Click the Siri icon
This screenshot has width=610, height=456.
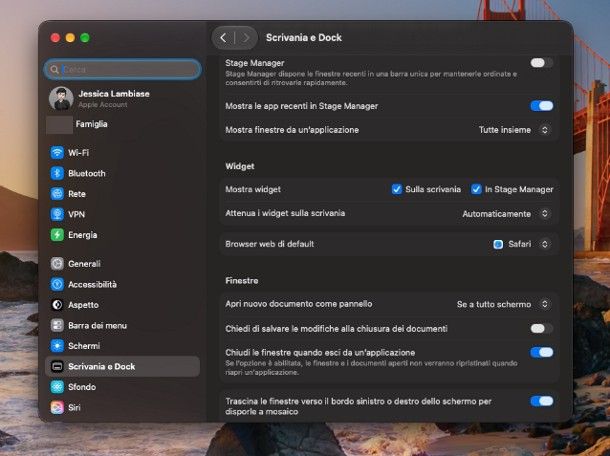(x=57, y=407)
